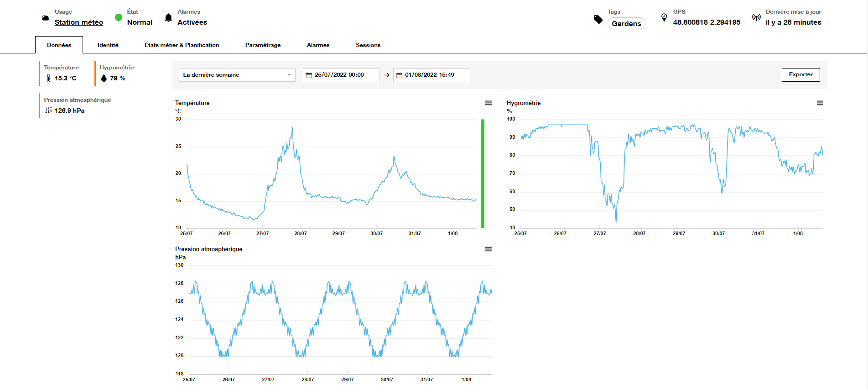Open the Pression atmosphérique chart menu
Screen dimensions: 868x390
click(x=488, y=249)
